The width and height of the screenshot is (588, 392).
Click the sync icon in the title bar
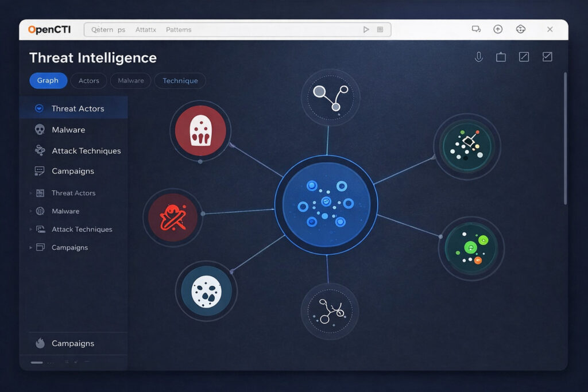pos(521,29)
